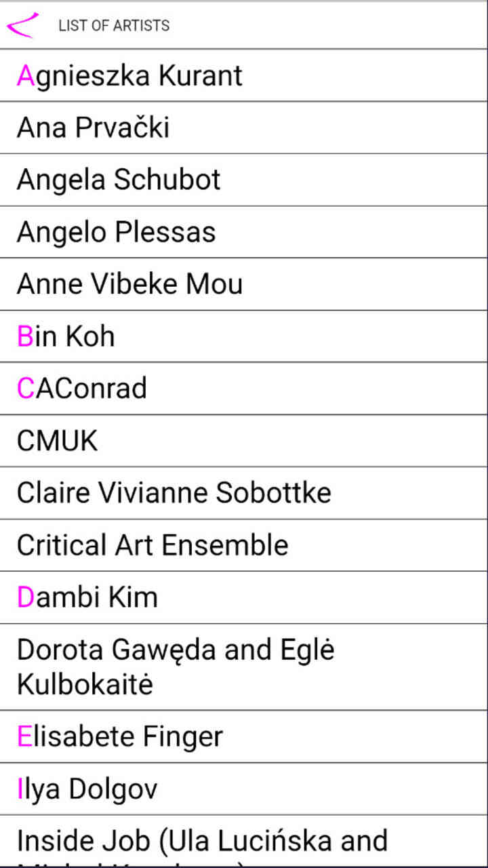Open the Bin Koh artist entry
Screen dimensions: 488x868
[x=66, y=336]
